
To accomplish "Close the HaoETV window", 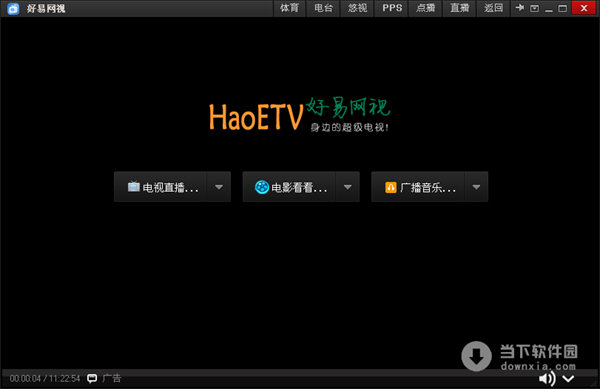I will [584, 8].
